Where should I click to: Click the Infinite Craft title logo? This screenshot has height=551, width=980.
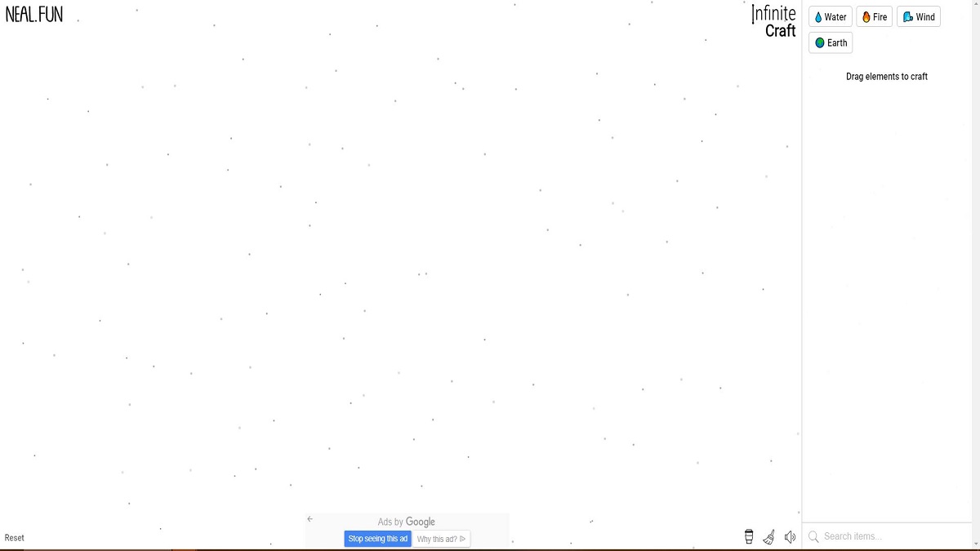point(773,22)
